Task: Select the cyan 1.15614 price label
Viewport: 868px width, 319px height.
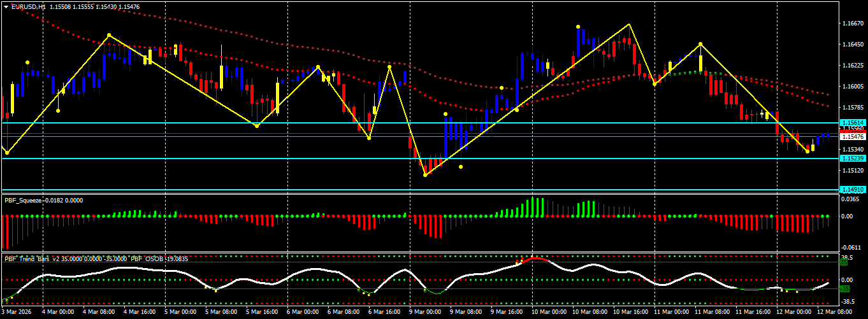Action: coord(853,122)
